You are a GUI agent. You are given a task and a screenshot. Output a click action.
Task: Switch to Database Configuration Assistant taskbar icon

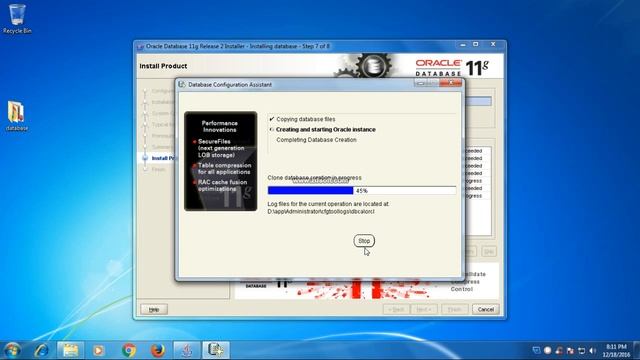216,350
